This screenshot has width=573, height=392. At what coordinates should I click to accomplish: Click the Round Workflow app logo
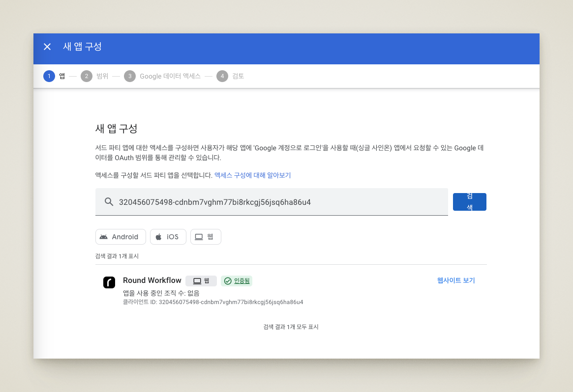[109, 282]
